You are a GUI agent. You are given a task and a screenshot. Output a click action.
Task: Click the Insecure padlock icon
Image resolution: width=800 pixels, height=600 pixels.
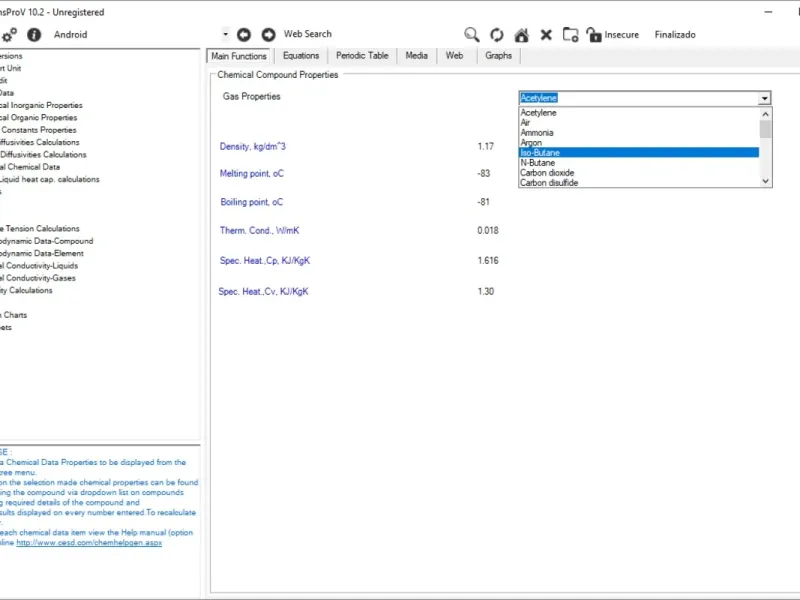[x=594, y=34]
